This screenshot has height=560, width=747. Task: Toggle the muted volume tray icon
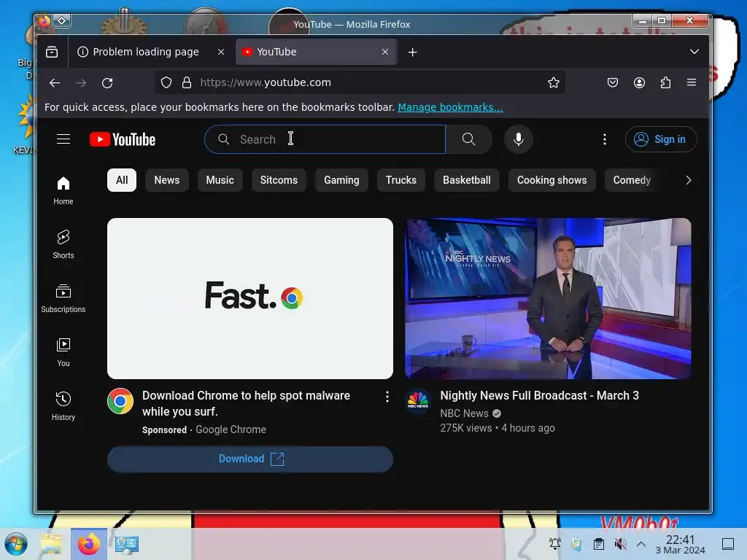click(x=620, y=544)
